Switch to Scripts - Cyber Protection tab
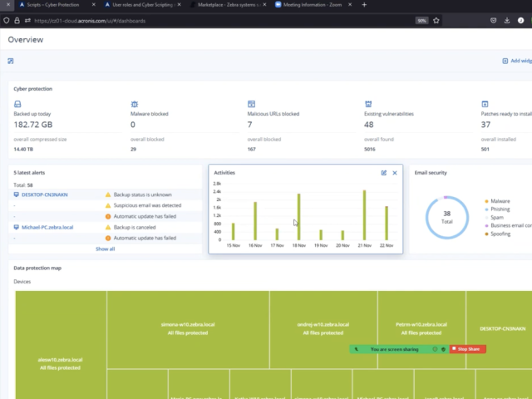 (x=52, y=5)
